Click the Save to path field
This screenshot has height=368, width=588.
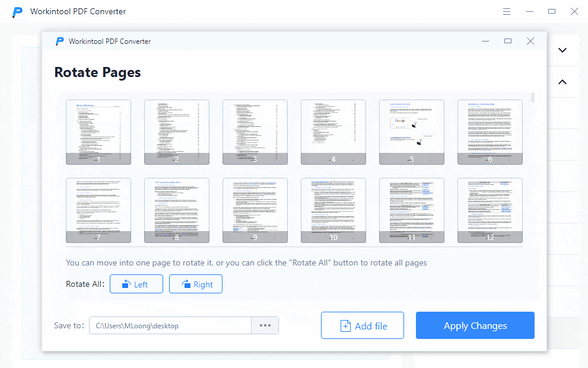(x=170, y=325)
